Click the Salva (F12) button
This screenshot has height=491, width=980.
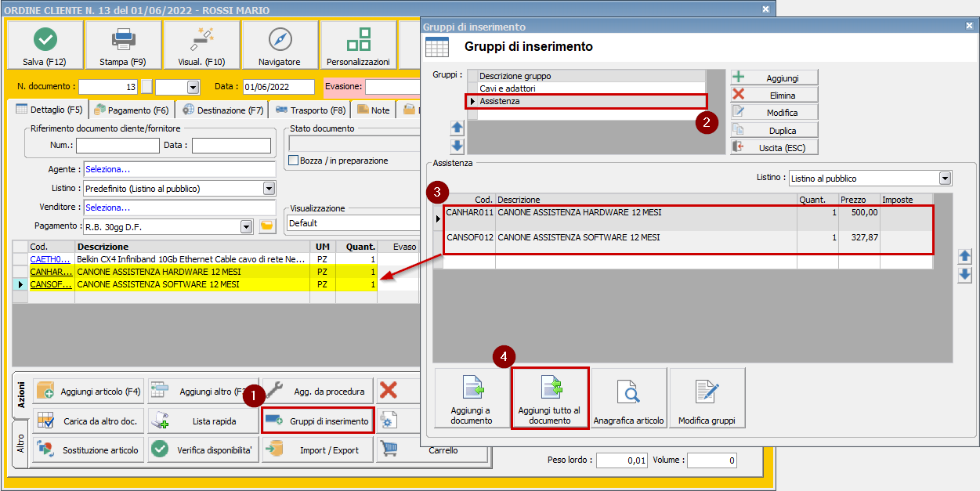click(45, 45)
